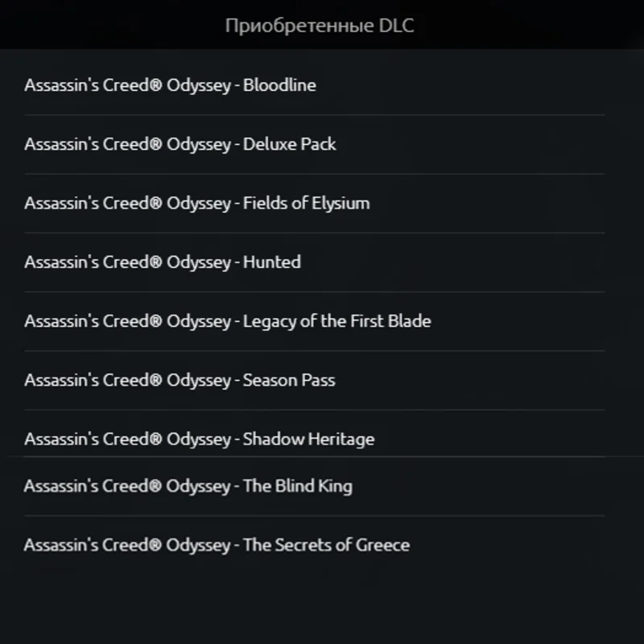Viewport: 644px width, 644px height.
Task: Open The Blind King DLC entry
Action: point(188,486)
